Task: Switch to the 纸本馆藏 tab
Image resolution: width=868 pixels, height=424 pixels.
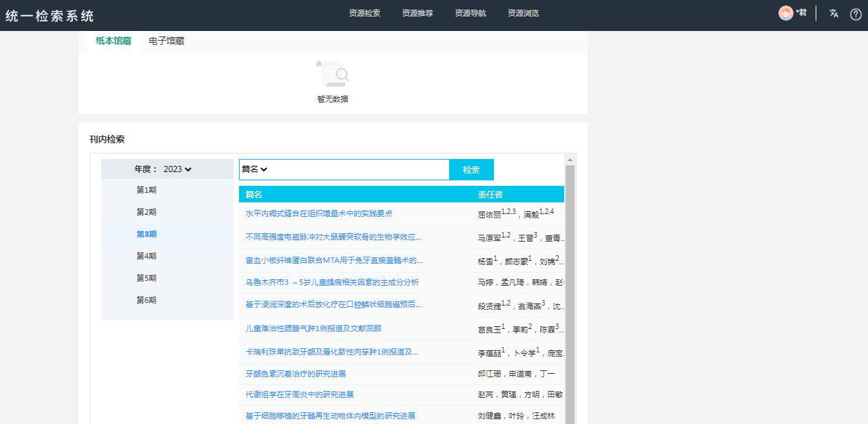Action: (113, 41)
